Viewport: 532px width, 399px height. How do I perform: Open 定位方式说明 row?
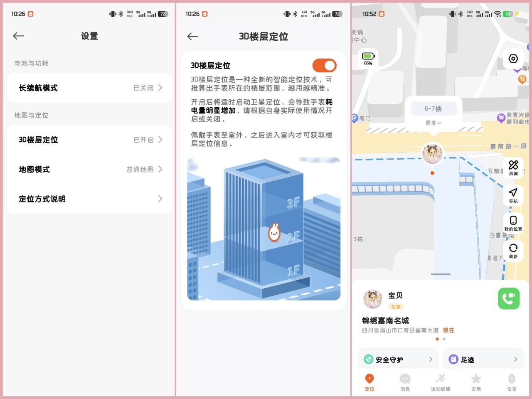click(89, 199)
